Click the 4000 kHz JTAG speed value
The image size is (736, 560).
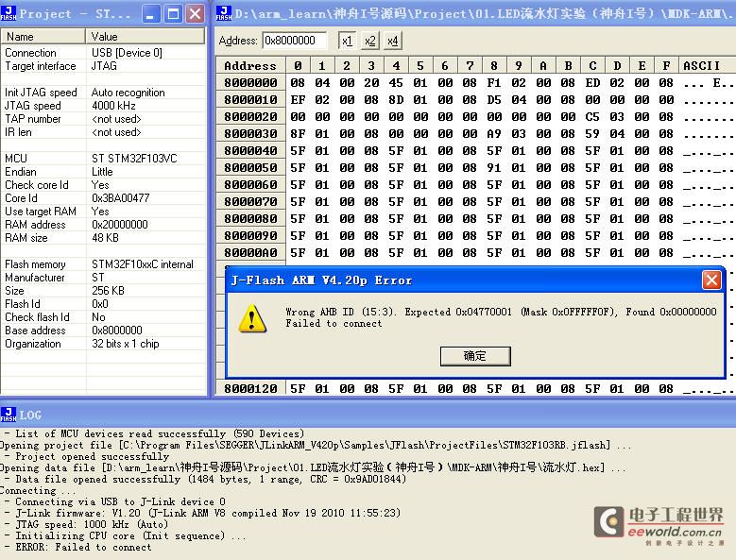pos(113,106)
